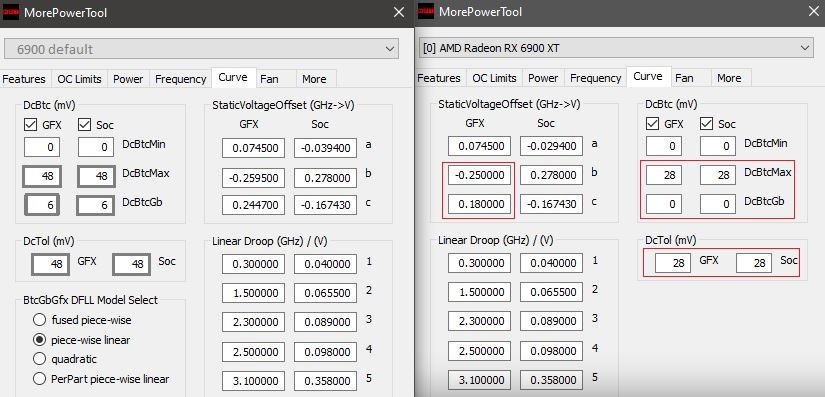The height and width of the screenshot is (397, 825).
Task: Click GFX offset a field in left window
Action: tap(254, 148)
